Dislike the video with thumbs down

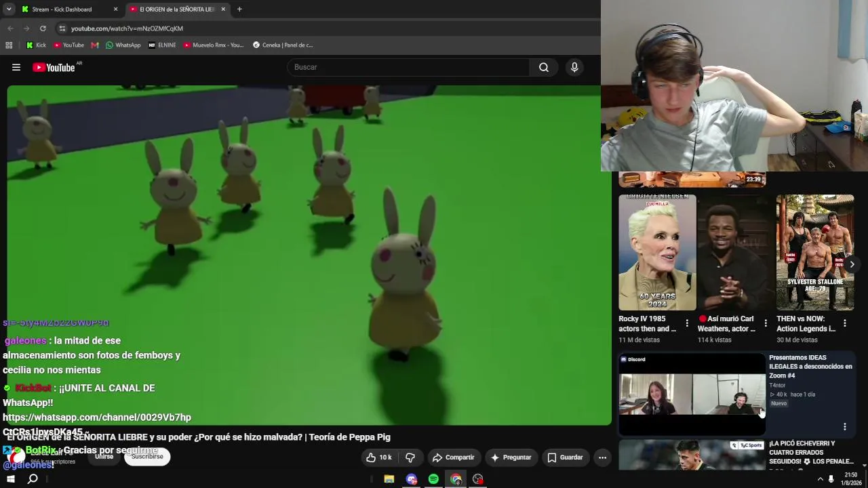tap(410, 457)
